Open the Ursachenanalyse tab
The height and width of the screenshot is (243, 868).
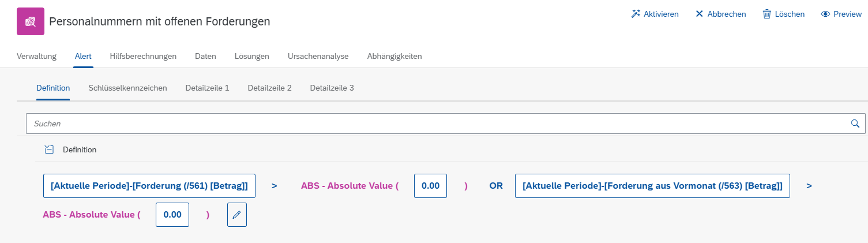318,56
